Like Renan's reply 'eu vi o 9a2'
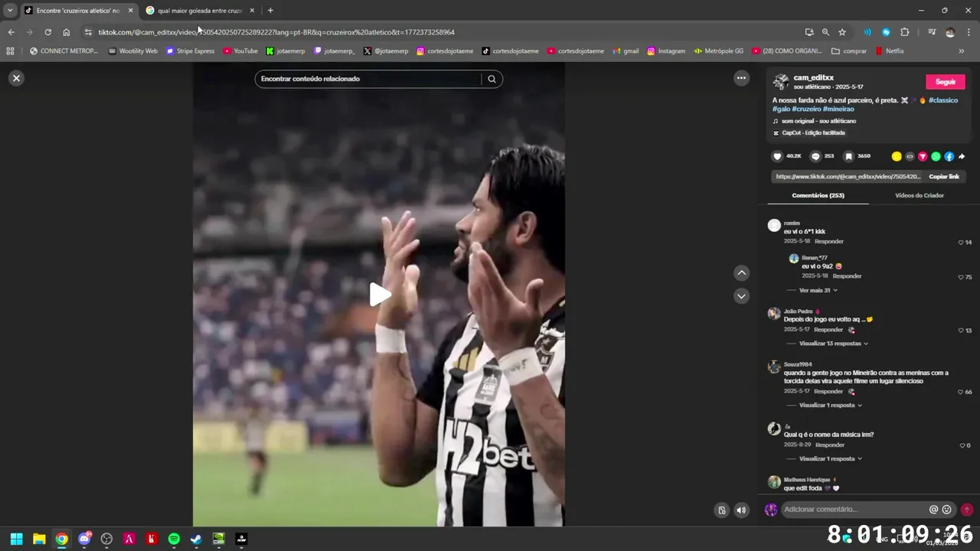 [x=961, y=277]
